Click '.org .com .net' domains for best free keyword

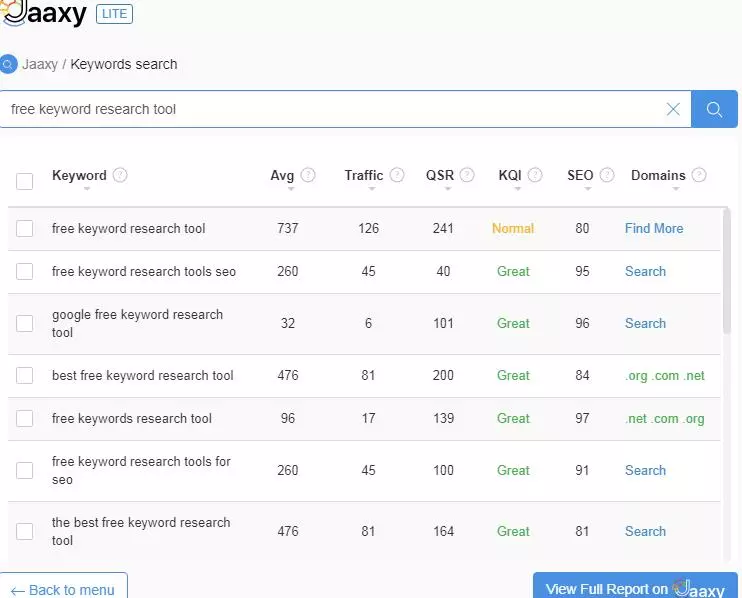coord(665,376)
